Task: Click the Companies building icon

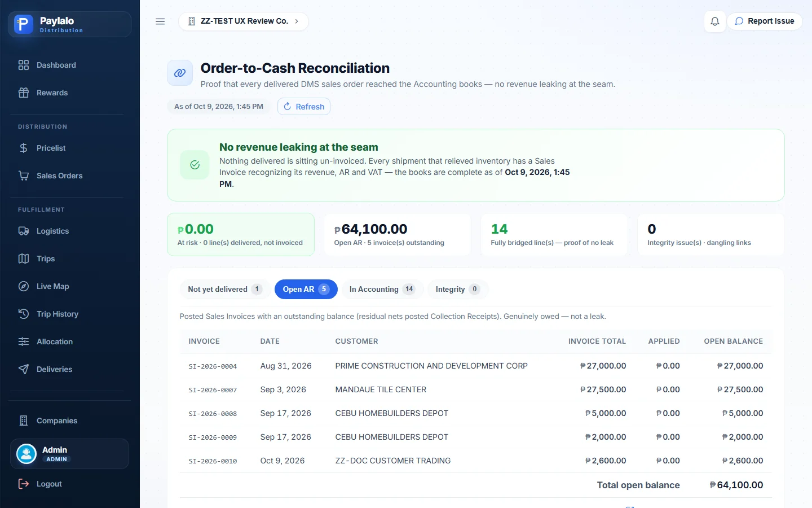Action: pos(24,421)
